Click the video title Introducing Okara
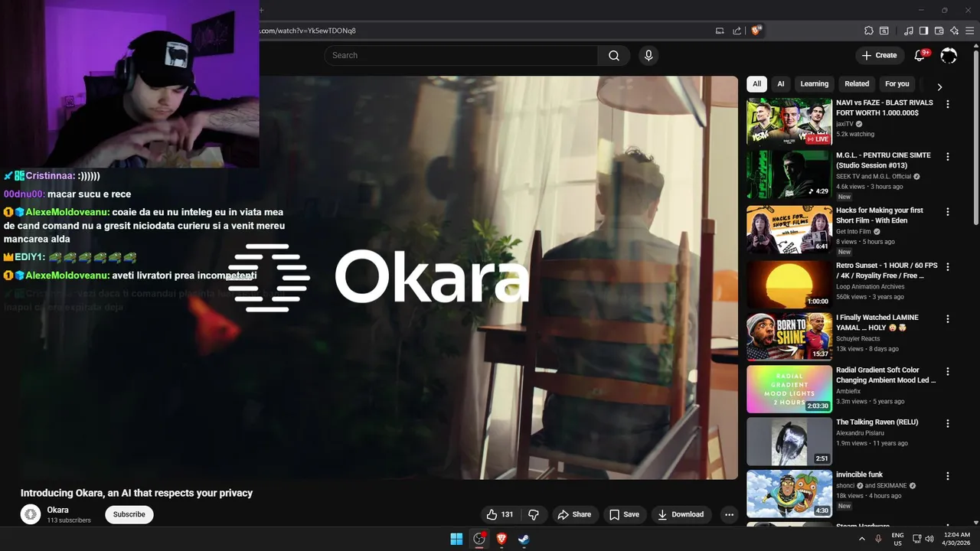This screenshot has width=980, height=551. pos(136,493)
